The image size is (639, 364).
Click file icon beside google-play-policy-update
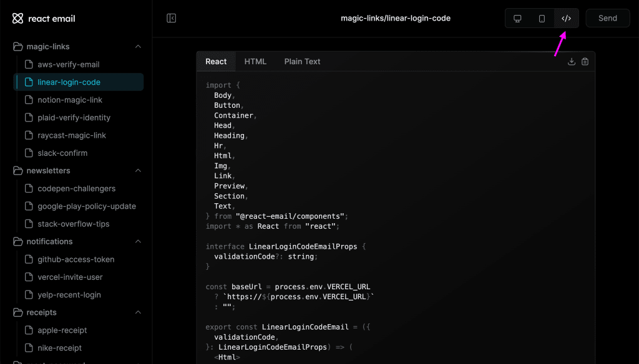coord(29,206)
